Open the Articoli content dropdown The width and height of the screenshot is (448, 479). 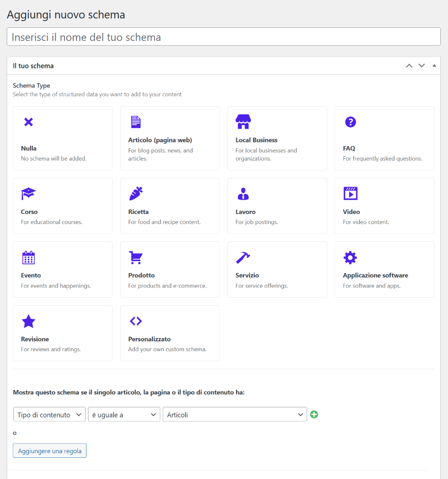[235, 414]
